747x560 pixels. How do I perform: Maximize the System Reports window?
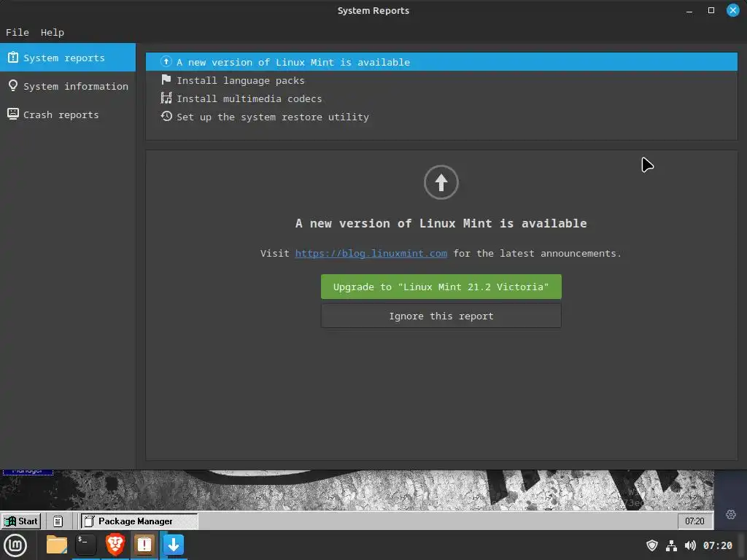point(711,10)
